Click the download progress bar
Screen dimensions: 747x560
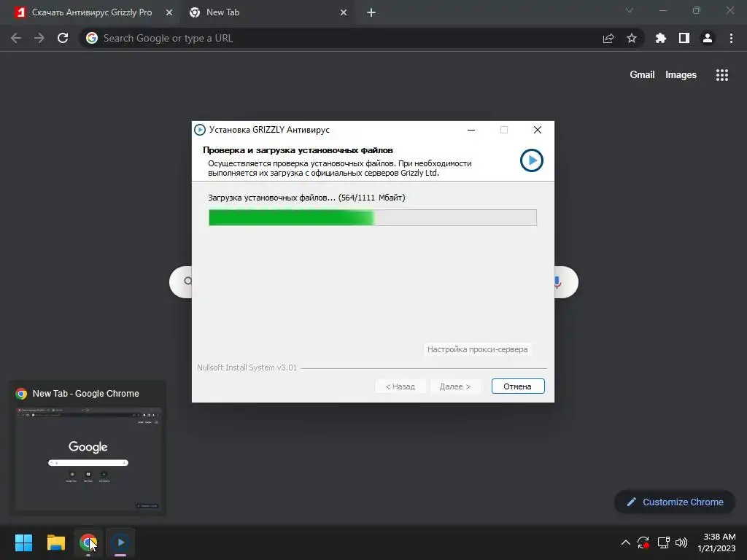[373, 217]
